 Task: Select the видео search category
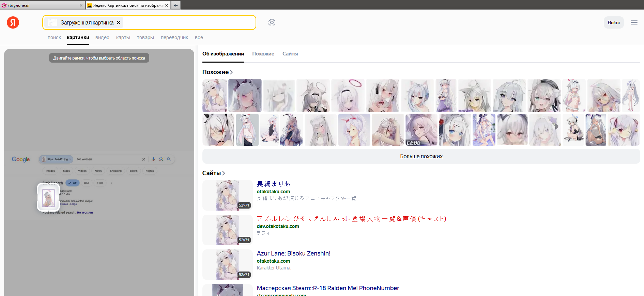click(x=102, y=37)
